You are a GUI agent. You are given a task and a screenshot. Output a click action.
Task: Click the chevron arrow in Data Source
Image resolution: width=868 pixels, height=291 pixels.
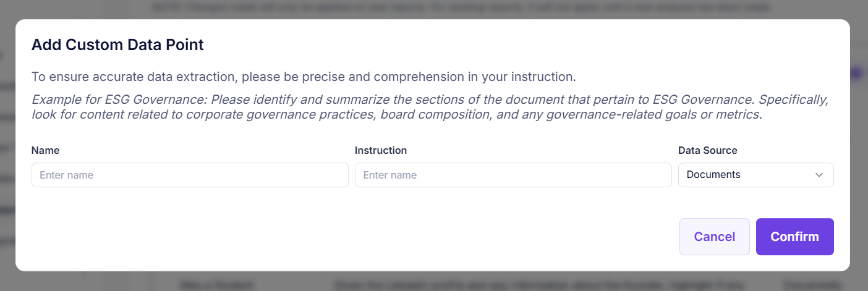[819, 175]
